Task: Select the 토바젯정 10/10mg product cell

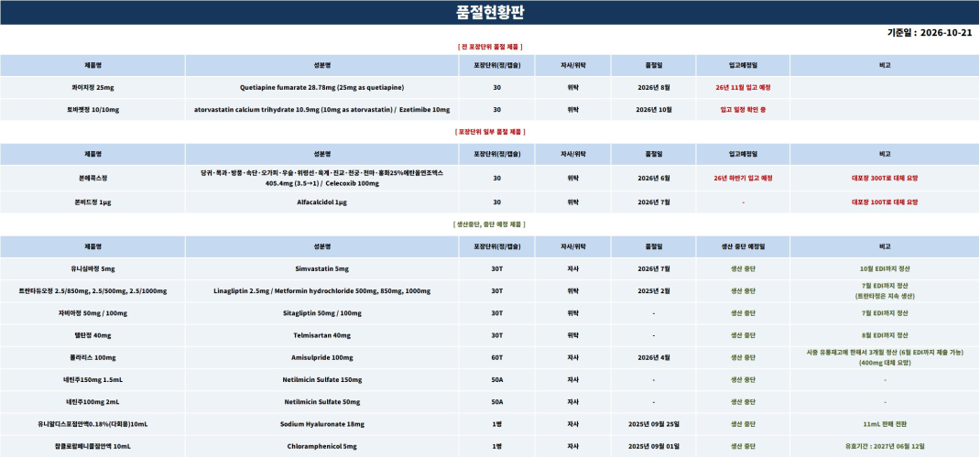Action: click(93, 109)
